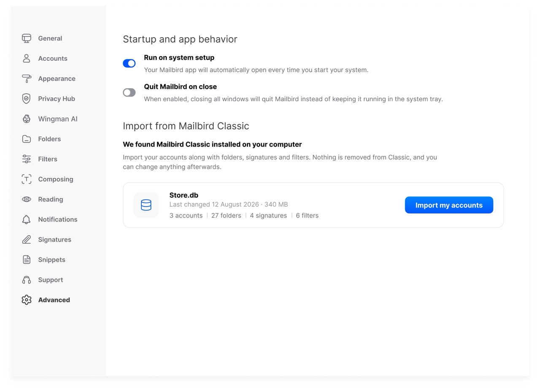The width and height of the screenshot is (540, 392).
Task: Switch to Appearance settings
Action: click(57, 78)
